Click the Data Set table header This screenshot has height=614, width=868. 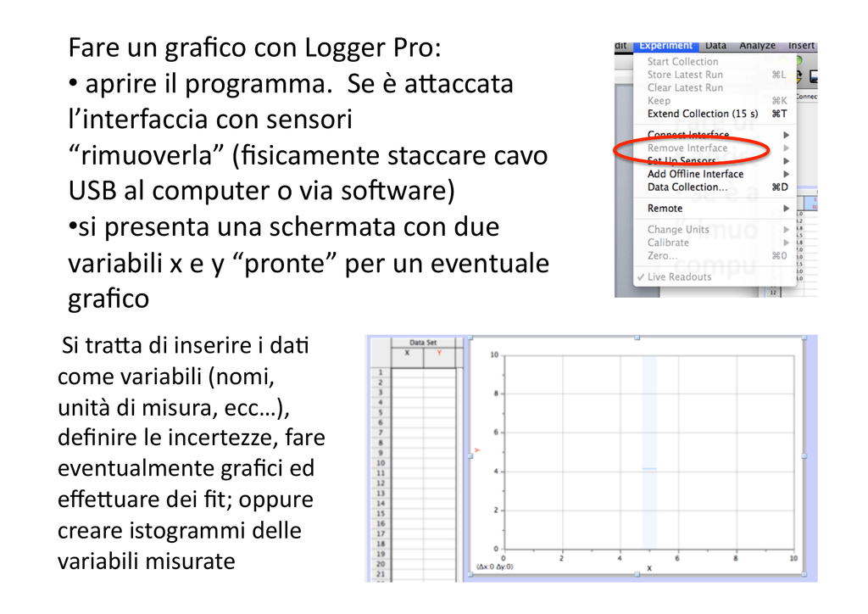click(x=423, y=343)
